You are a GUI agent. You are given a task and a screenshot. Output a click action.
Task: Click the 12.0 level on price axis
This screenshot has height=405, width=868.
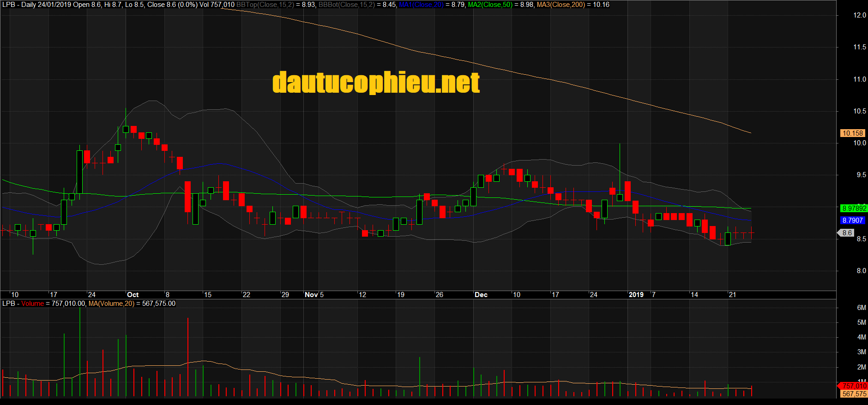click(860, 15)
